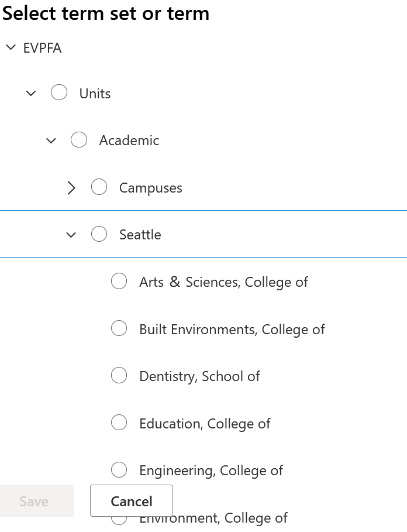The width and height of the screenshot is (407, 532).
Task: Expand the Campuses node
Action: 71,187
